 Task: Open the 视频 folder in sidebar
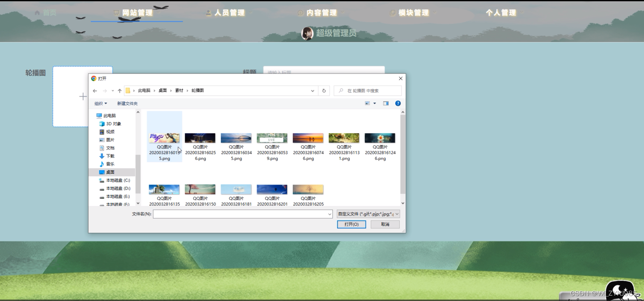pos(107,132)
